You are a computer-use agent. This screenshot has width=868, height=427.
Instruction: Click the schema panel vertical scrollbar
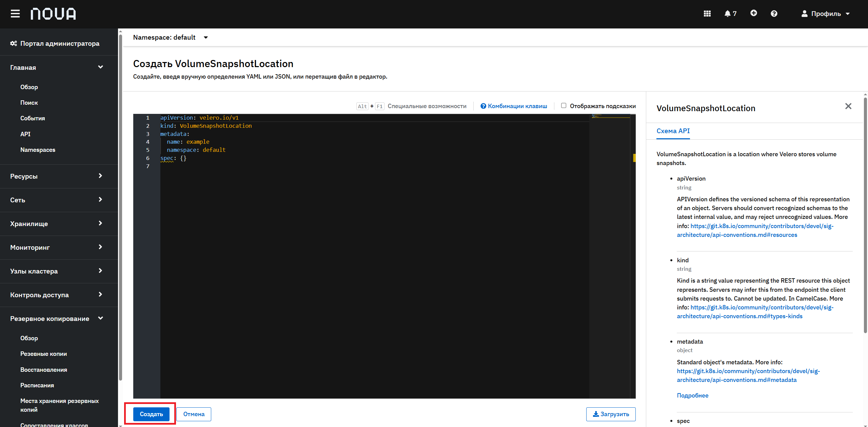866,215
